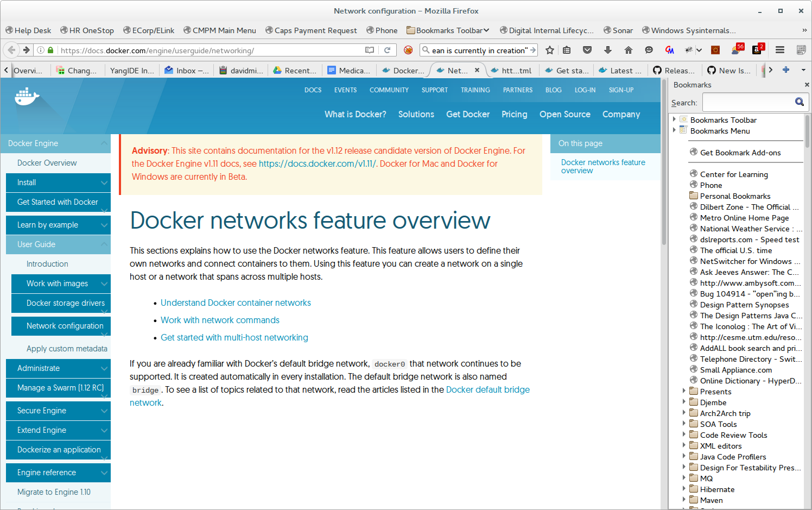Close the current Net... tab
Image resolution: width=812 pixels, height=510 pixels.
tap(477, 70)
